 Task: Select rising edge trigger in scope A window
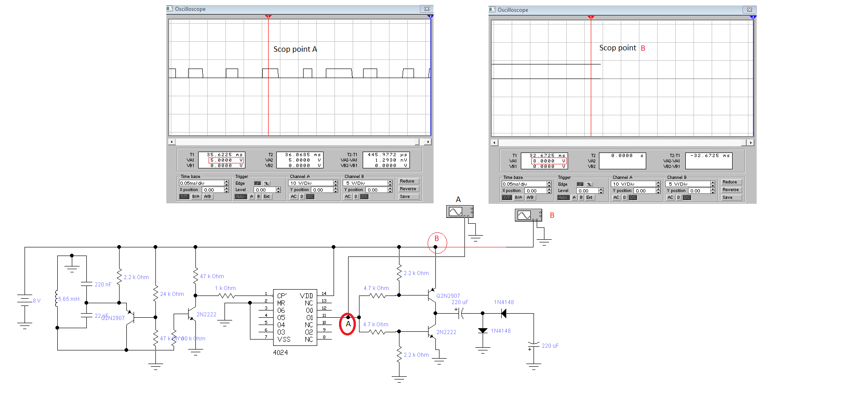pos(258,183)
